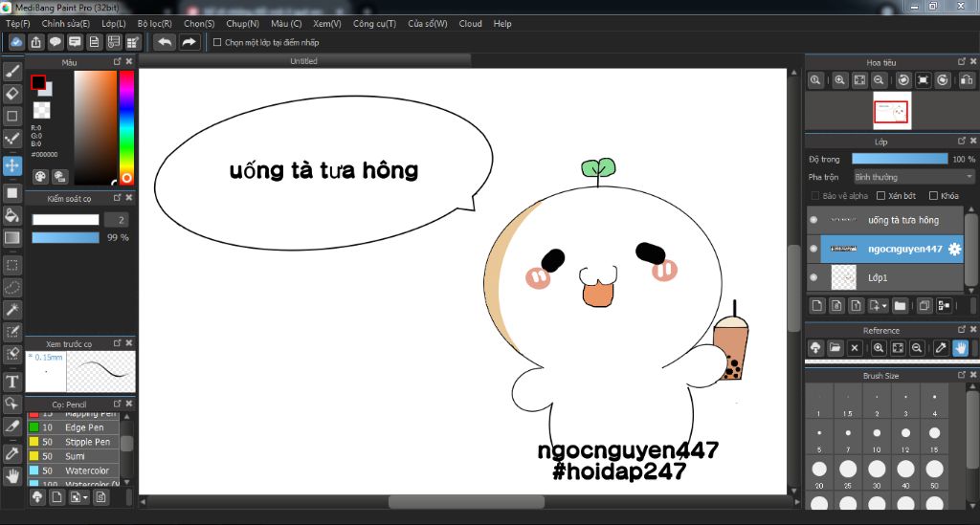
Task: Click the Độ trong layer opacity slider
Action: point(900,159)
